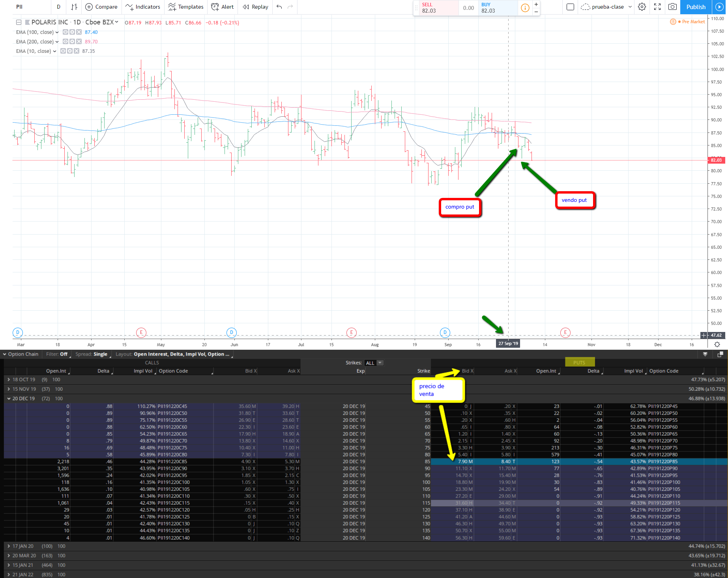728x578 pixels.
Task: Click the Publish button
Action: pos(696,7)
